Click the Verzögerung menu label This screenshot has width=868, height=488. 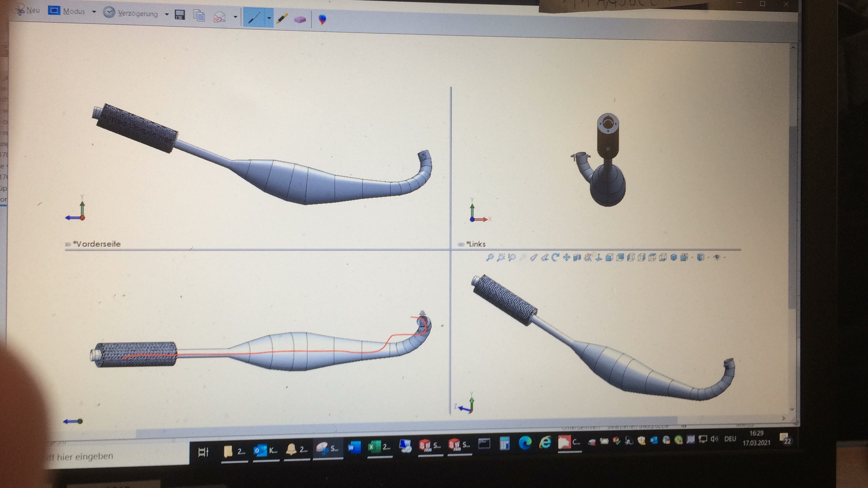click(x=137, y=14)
